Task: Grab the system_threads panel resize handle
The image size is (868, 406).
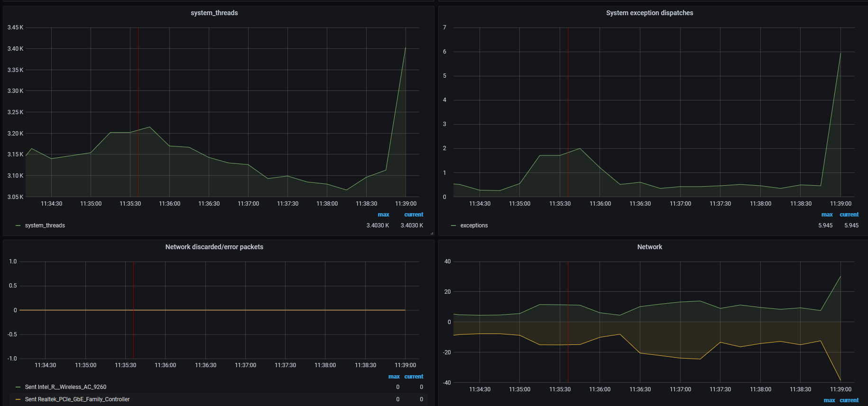Action: point(432,233)
